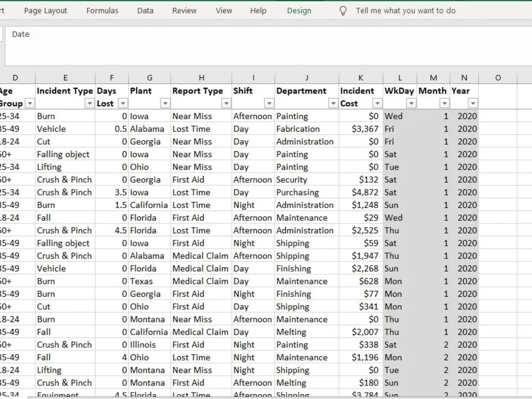Select the Days Lost value 0.5
The height and width of the screenshot is (399, 532).
coord(112,129)
